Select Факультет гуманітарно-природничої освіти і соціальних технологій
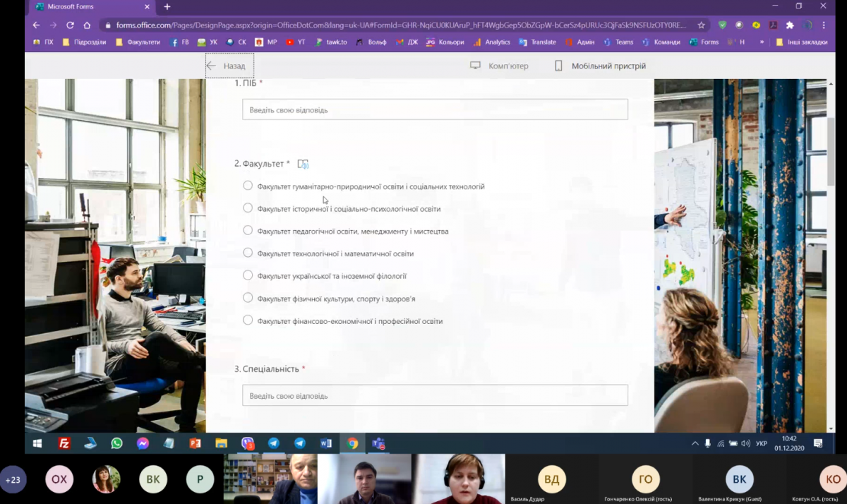Viewport: 847px width, 504px height. [248, 186]
